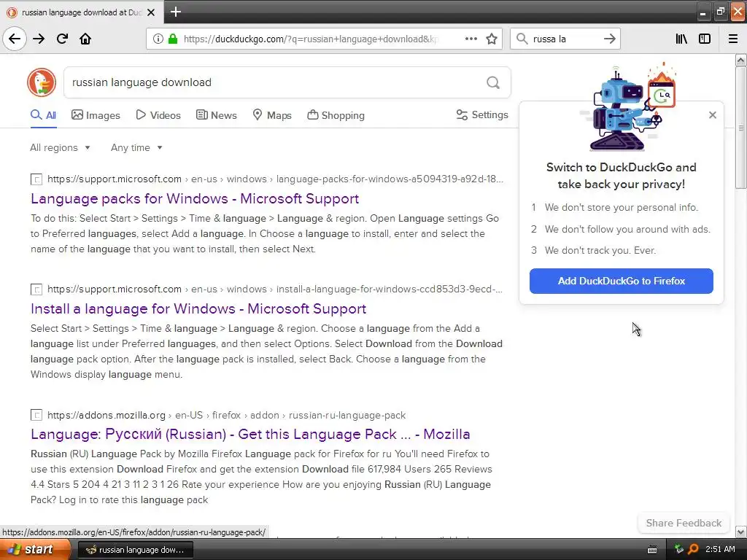Click favicon of addons.mozilla.org result

click(x=36, y=415)
